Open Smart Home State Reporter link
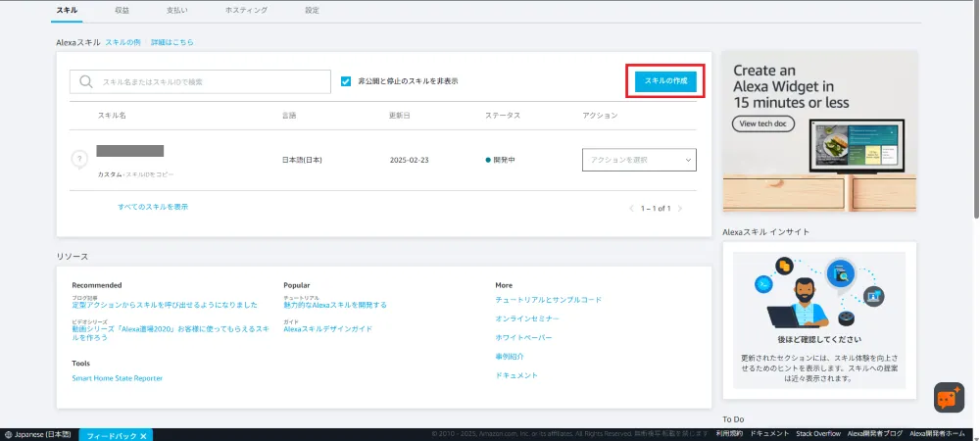The image size is (980, 441). [118, 378]
